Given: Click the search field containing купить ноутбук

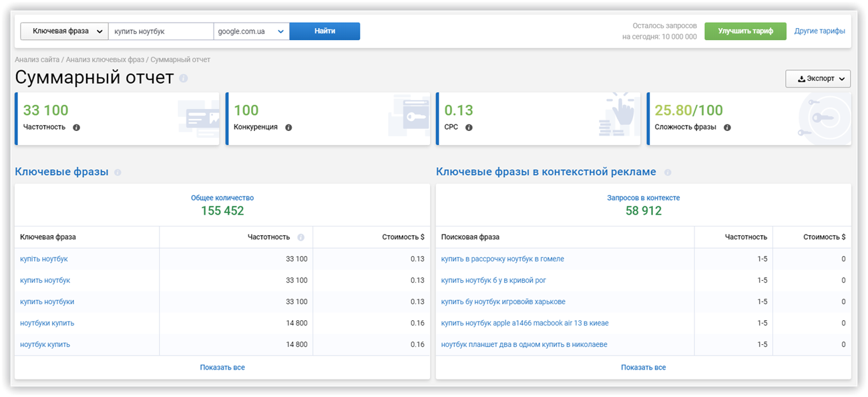Looking at the screenshot, I should (x=161, y=31).
